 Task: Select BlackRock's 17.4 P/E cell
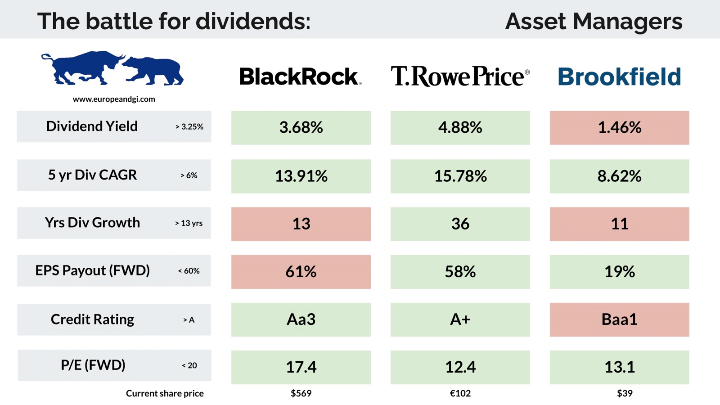301,367
